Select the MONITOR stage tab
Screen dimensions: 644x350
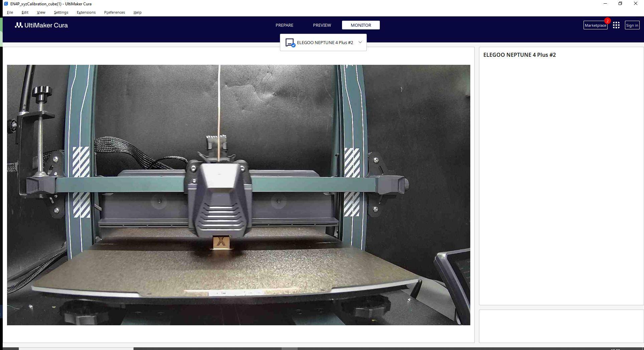[361, 25]
